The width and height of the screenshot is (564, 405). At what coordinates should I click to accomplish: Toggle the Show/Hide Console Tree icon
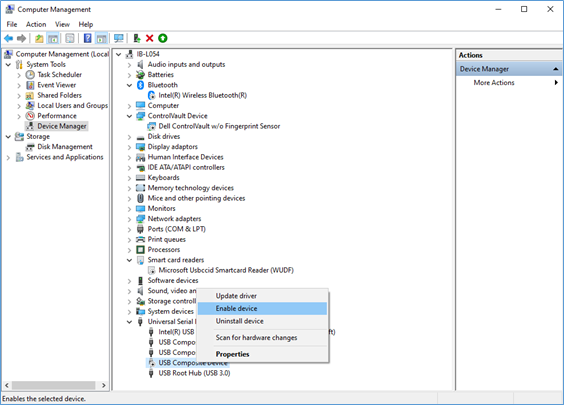pyautogui.click(x=53, y=38)
